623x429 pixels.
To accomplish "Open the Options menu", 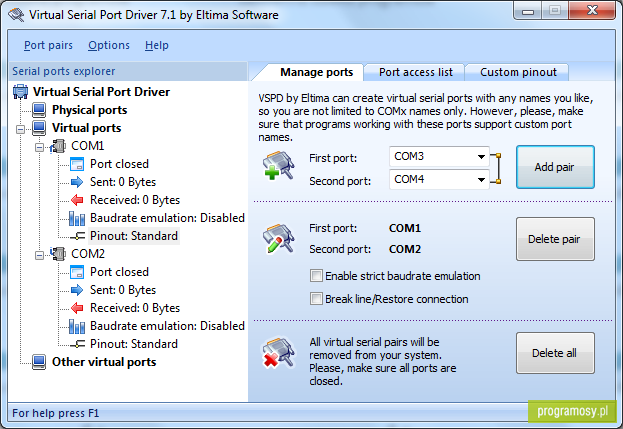I will coord(109,45).
